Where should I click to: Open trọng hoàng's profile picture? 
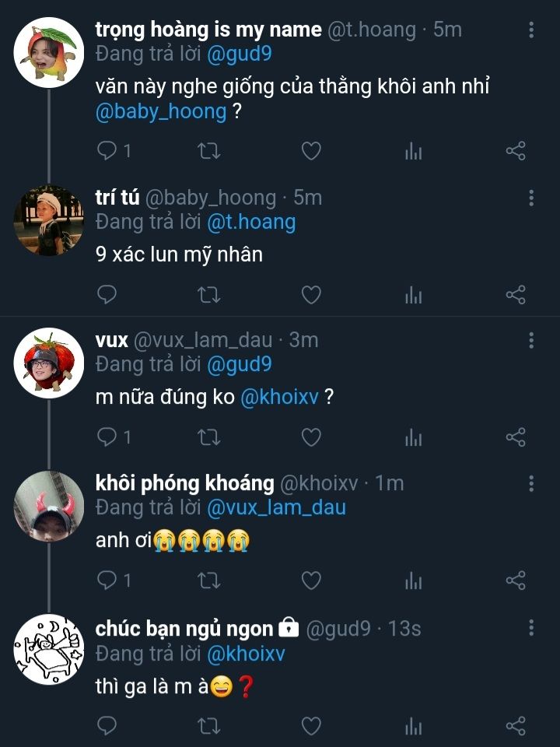coord(49,52)
